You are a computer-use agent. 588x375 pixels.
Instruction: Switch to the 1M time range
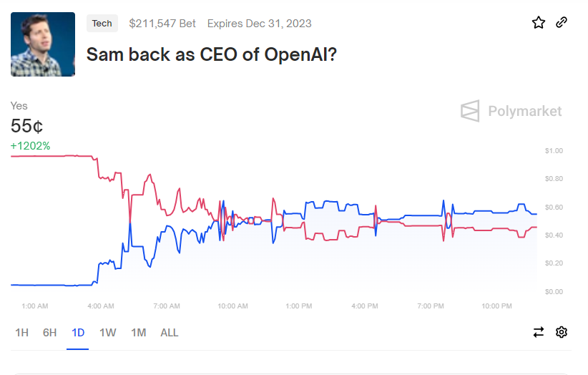(x=138, y=333)
